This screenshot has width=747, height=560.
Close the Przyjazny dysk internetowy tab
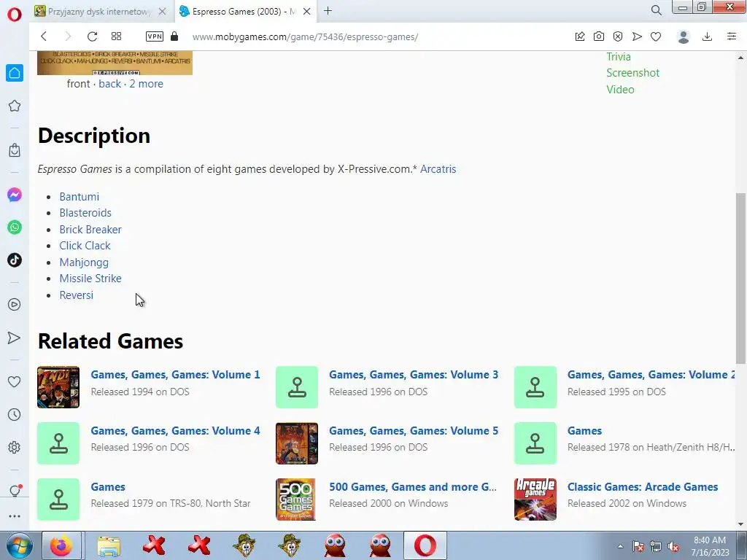(163, 12)
